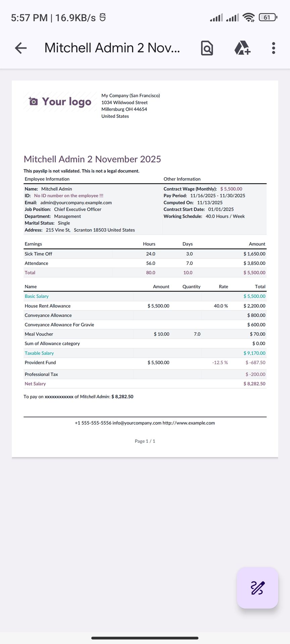Screen dimensions: 290x644
Task: Tap the Wi-Fi status icon
Action: point(249,17)
